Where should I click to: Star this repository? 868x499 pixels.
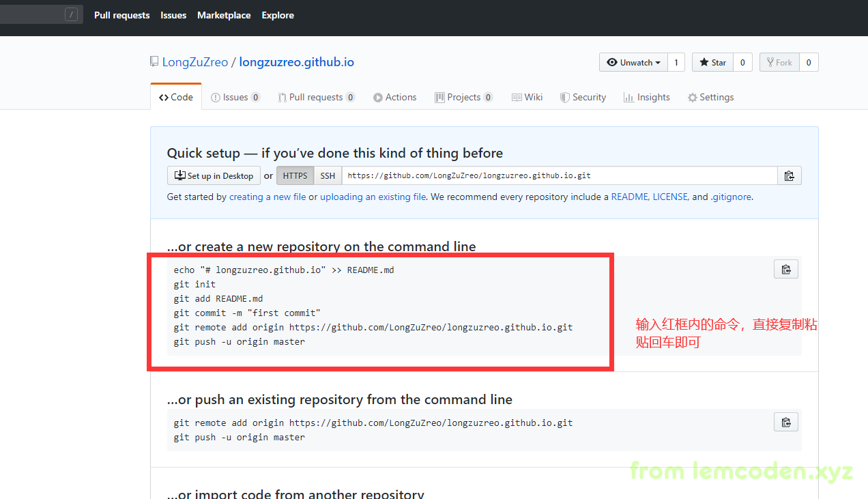tap(712, 62)
